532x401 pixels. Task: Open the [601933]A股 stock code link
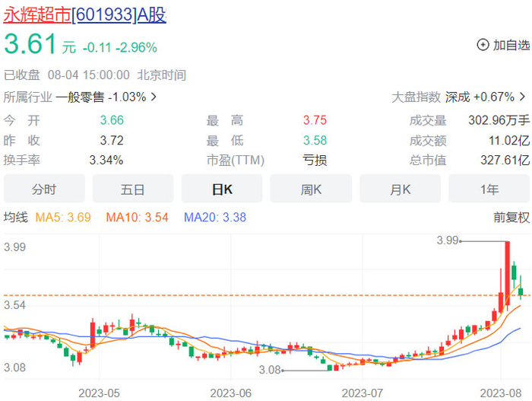[119, 15]
